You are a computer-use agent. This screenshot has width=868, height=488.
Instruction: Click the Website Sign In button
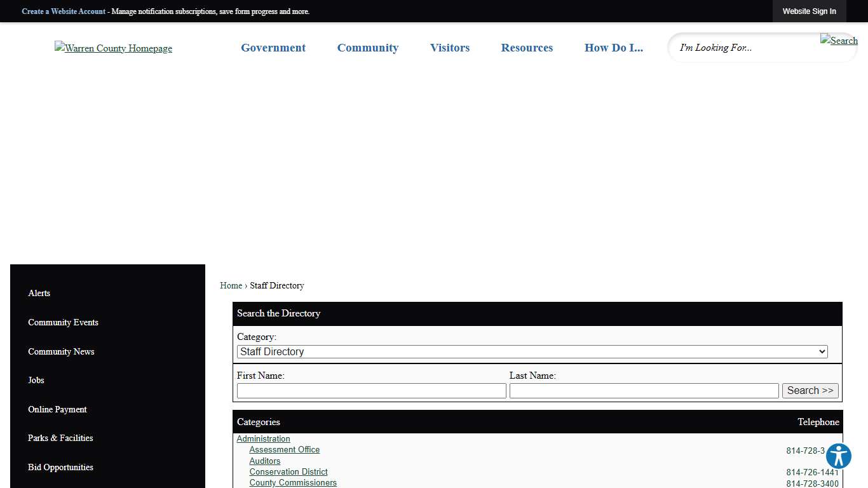[809, 11]
